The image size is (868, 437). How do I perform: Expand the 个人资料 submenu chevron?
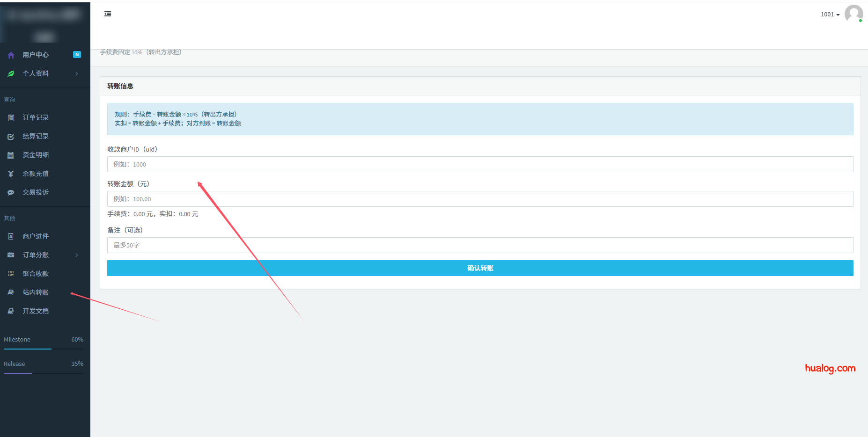(x=77, y=74)
